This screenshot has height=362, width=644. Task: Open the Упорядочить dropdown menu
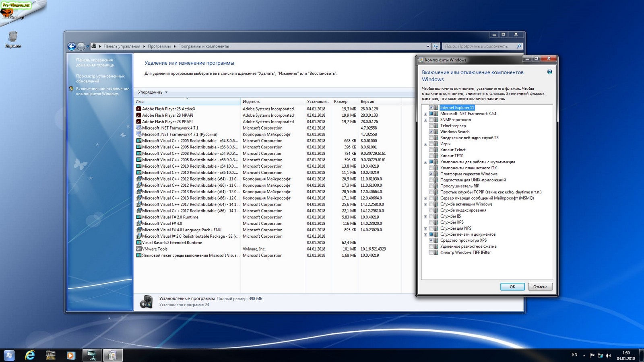coord(153,92)
